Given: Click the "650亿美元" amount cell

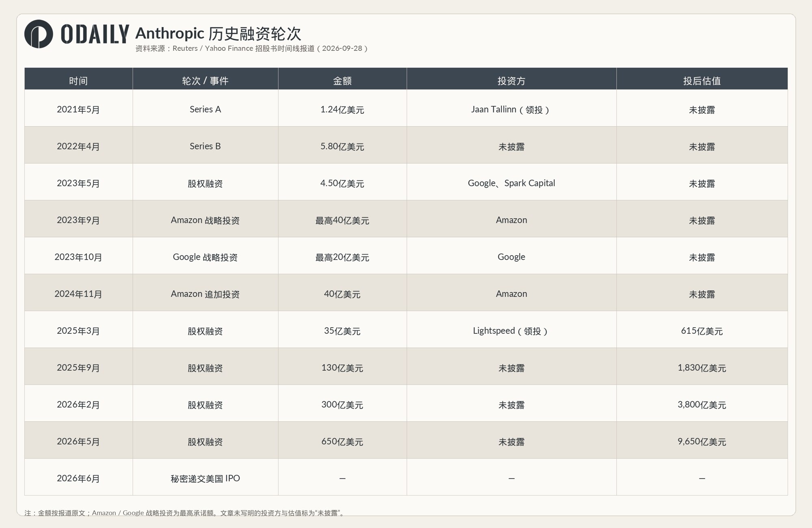Looking at the screenshot, I should [342, 440].
